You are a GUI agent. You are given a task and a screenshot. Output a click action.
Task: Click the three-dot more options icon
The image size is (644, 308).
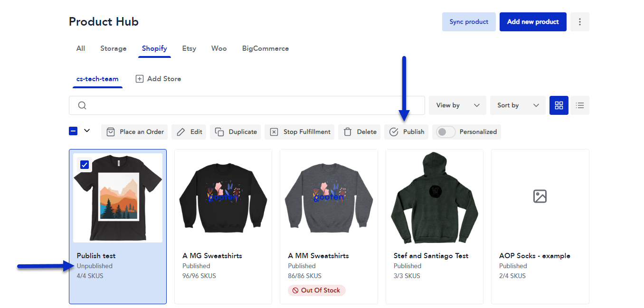pyautogui.click(x=579, y=22)
